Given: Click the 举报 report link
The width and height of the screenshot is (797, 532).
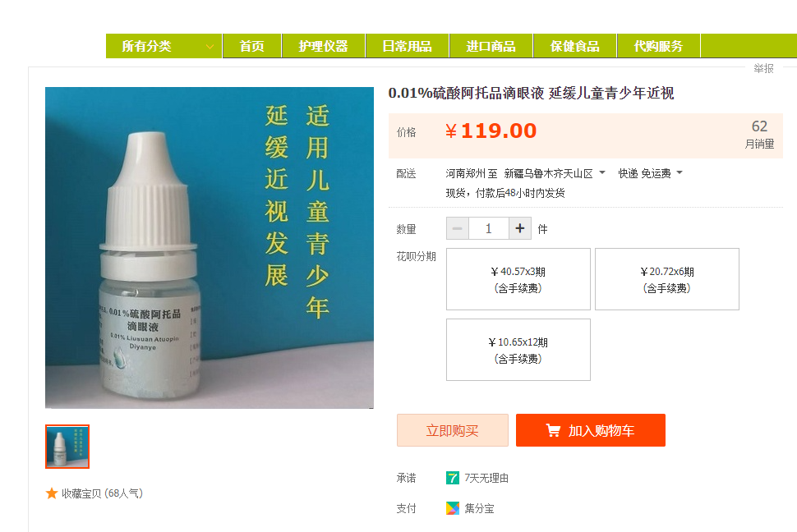Looking at the screenshot, I should tap(763, 69).
